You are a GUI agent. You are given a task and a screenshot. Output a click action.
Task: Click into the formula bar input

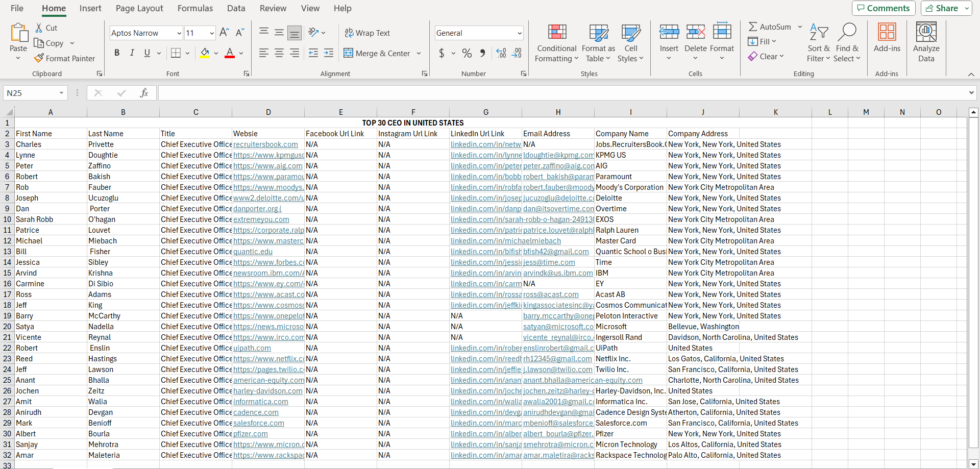click(561, 93)
